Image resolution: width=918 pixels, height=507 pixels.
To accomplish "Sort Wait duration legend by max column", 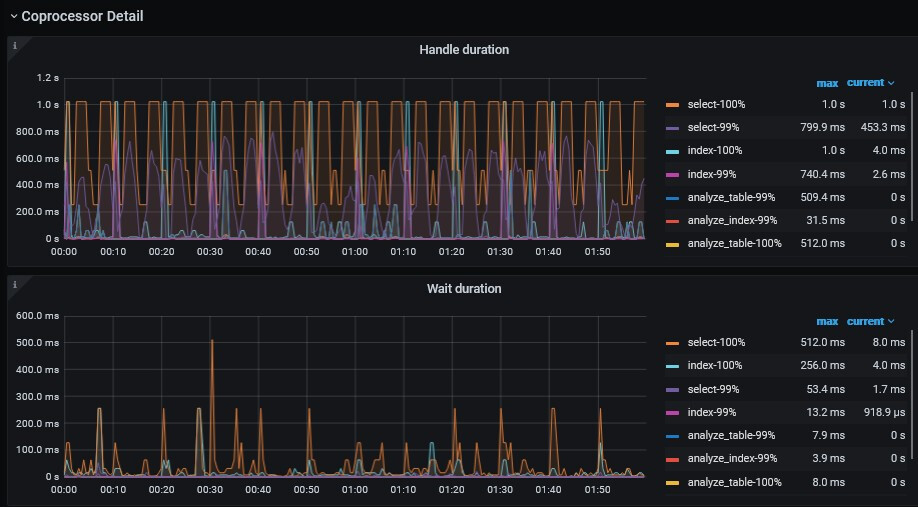I will [826, 322].
